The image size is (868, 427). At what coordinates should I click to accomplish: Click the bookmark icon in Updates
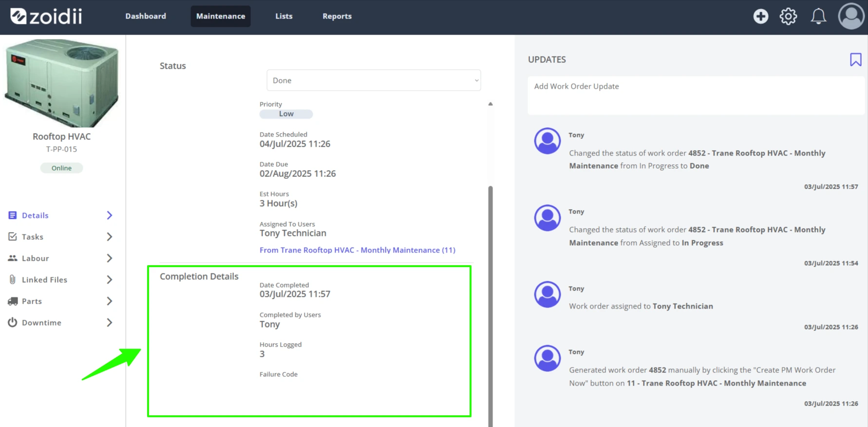point(855,59)
